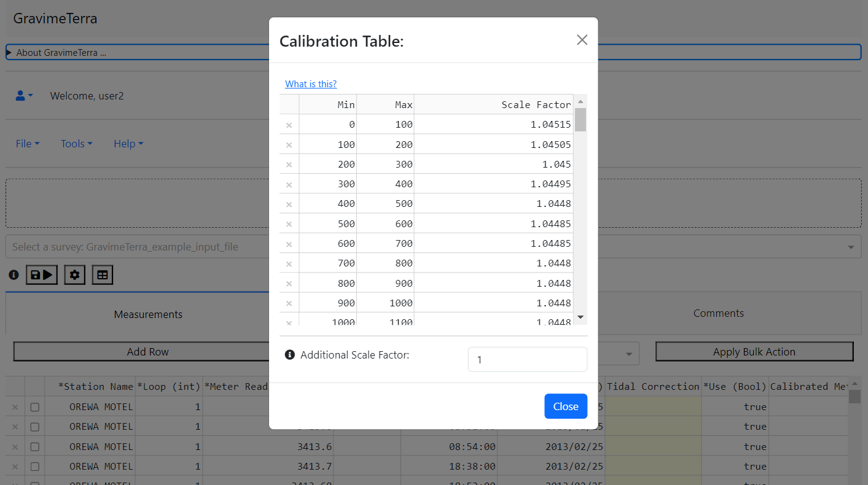The height and width of the screenshot is (485, 868).
Task: Click the *Station Name column header
Action: [x=90, y=387]
